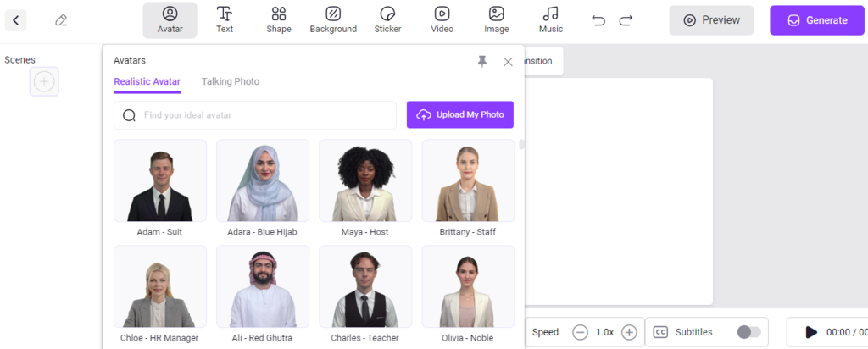The width and height of the screenshot is (868, 349).
Task: Open the Text tool
Action: coord(225,19)
